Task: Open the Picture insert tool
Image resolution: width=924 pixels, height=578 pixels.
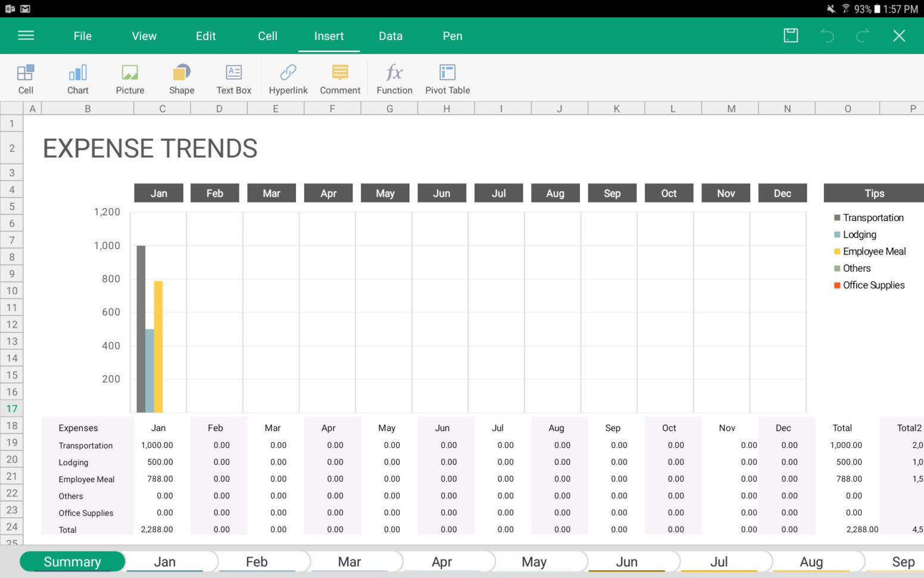Action: point(129,79)
